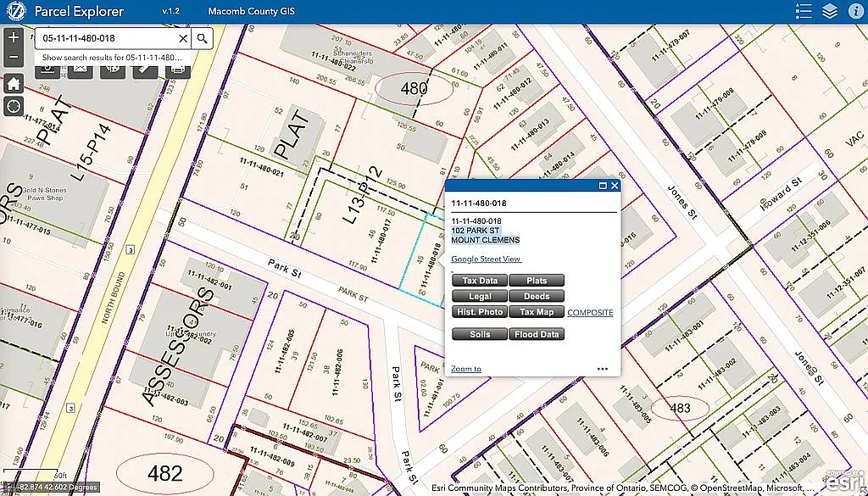Click the search magnifier button

click(202, 38)
